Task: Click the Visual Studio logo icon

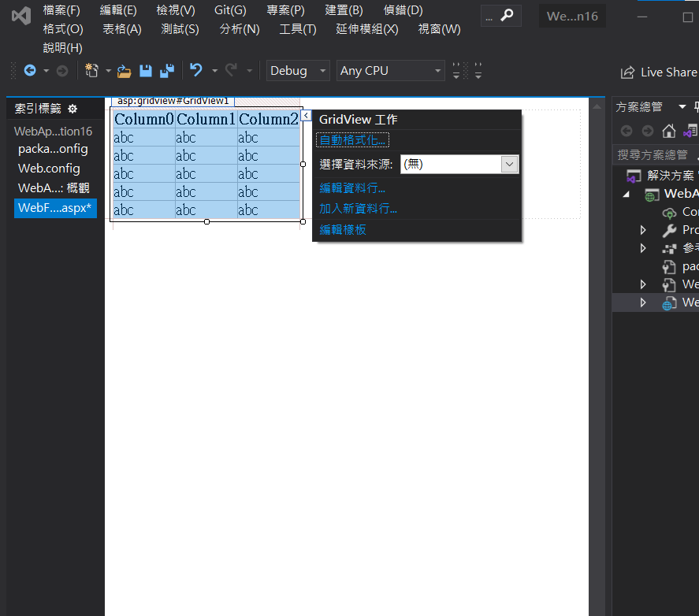Action: click(x=21, y=17)
